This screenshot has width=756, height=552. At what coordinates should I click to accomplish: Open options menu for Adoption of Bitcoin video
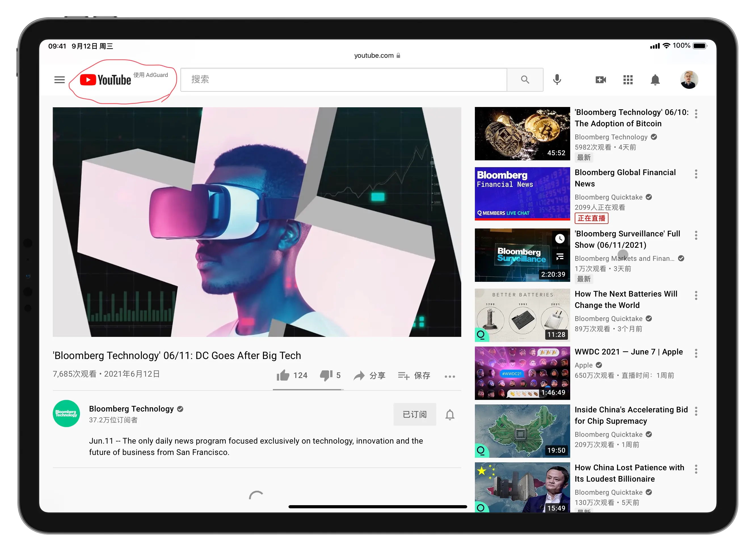tap(696, 114)
